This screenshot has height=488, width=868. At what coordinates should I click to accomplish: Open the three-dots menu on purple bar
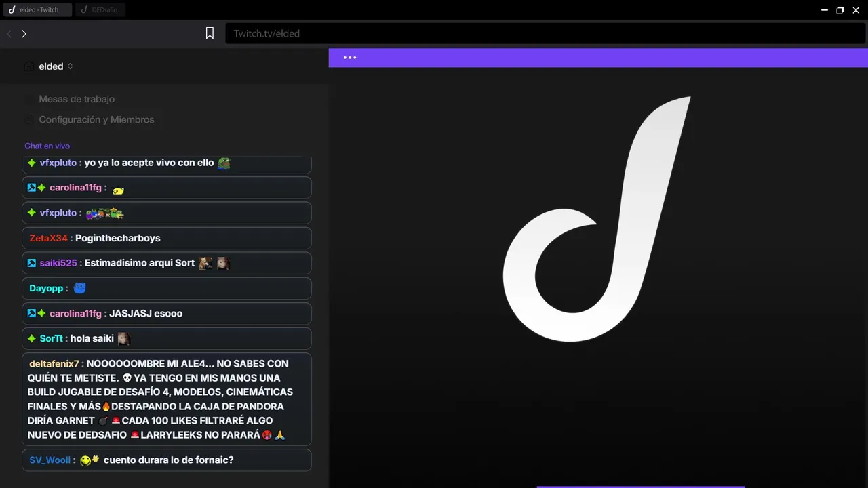point(350,58)
